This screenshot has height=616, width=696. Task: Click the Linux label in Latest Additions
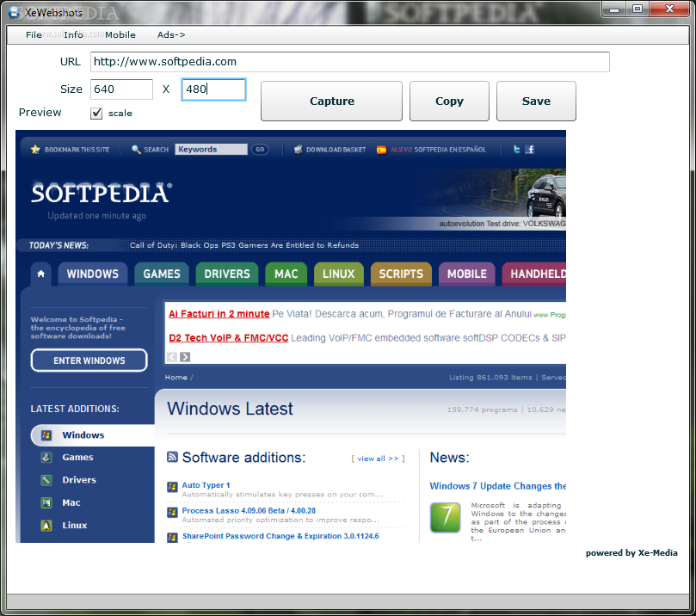click(75, 525)
